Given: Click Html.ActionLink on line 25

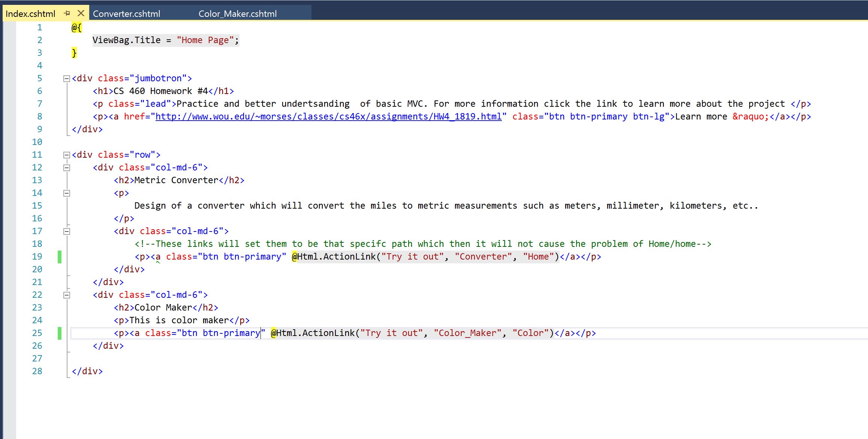Looking at the screenshot, I should (x=316, y=333).
